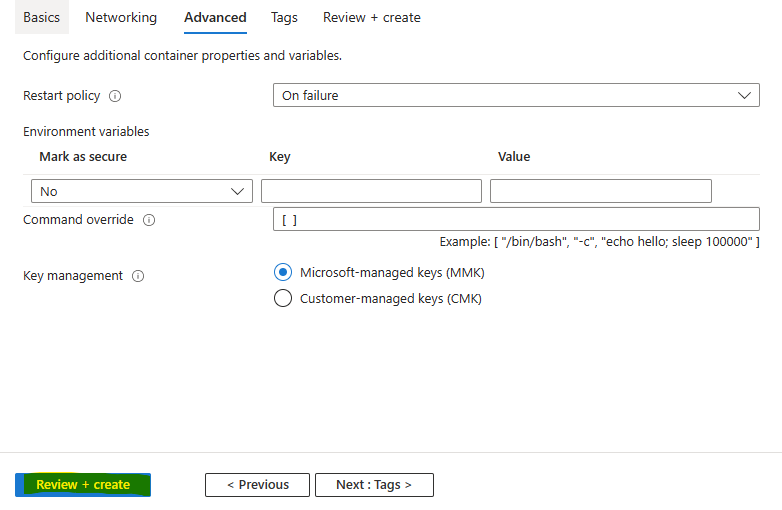Select Customer-managed keys (CMK) radio option
Viewport: 782px width, 510px height.
(283, 298)
